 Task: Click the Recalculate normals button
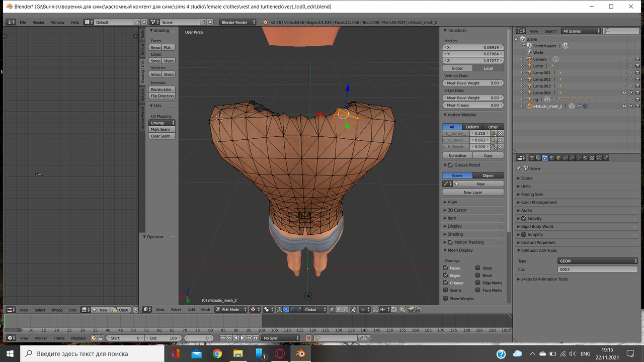(162, 89)
